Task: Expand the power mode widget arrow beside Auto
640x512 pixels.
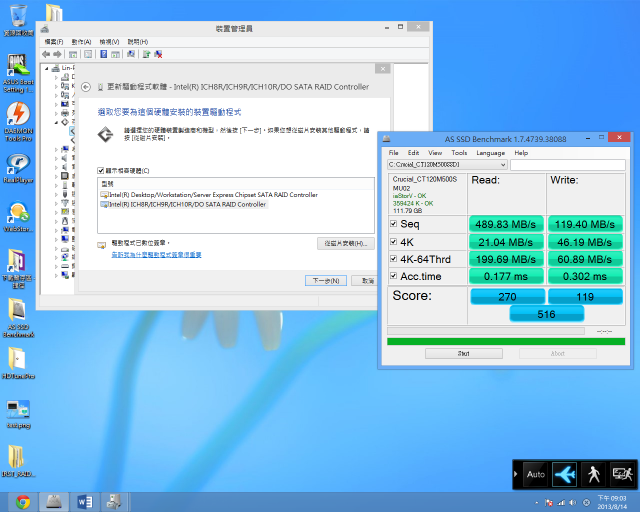Action: [516, 474]
